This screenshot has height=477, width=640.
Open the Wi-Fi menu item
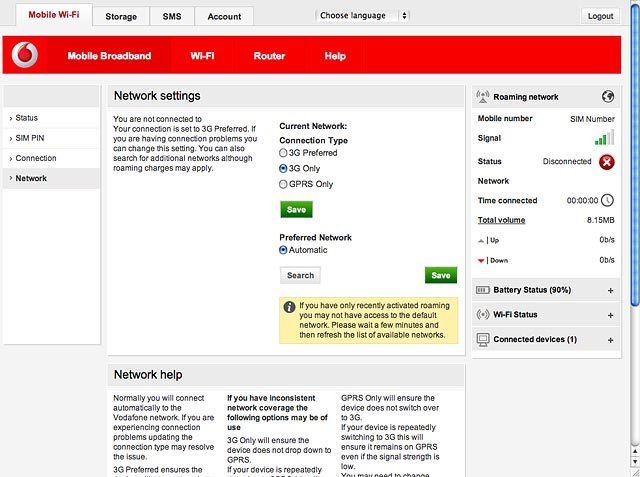pyautogui.click(x=202, y=56)
